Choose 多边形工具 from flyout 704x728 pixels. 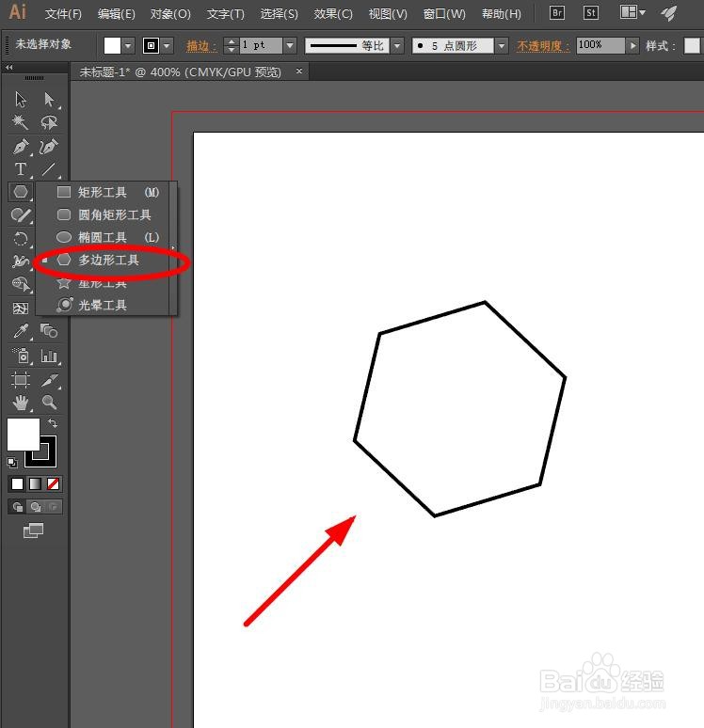click(x=103, y=260)
